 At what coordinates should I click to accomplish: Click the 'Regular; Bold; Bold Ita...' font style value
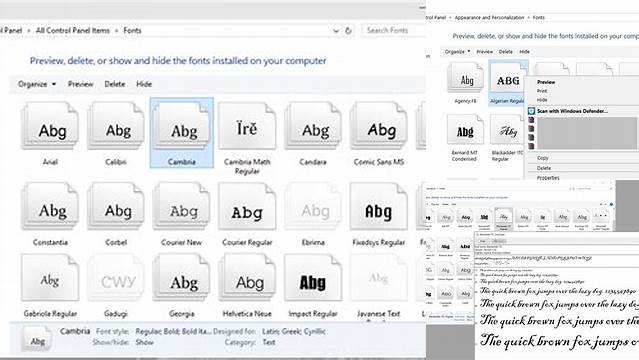[x=173, y=331]
